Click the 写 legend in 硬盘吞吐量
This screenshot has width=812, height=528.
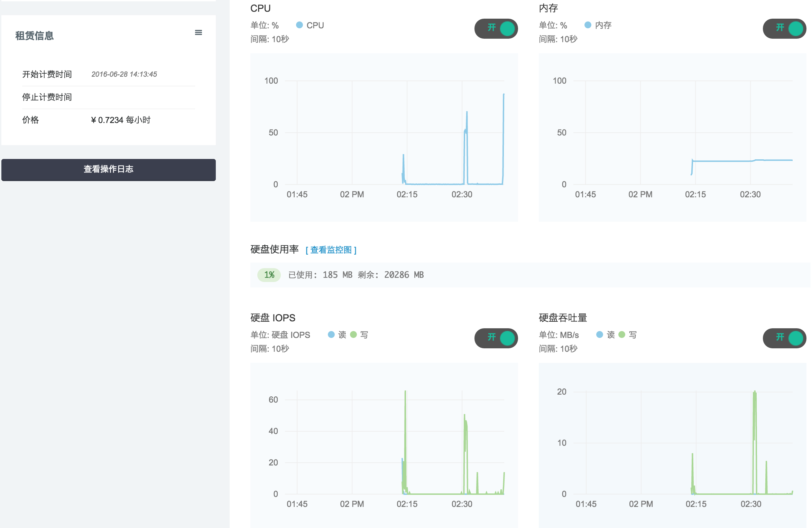[x=628, y=335]
